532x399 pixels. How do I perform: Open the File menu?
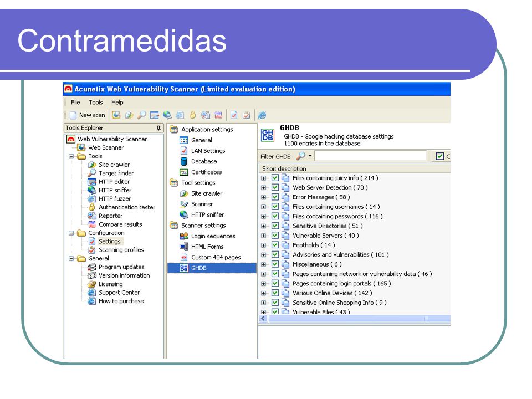[75, 102]
